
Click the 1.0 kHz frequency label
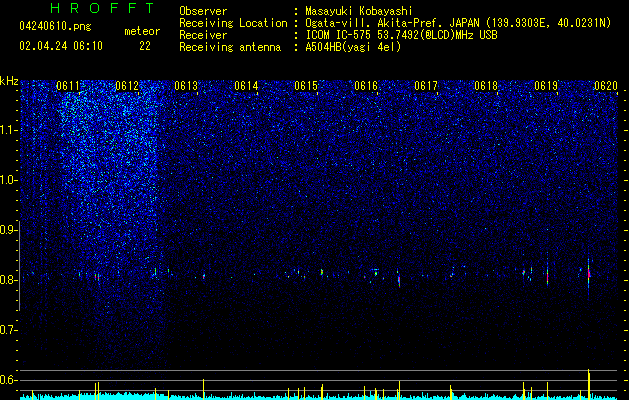8,180
